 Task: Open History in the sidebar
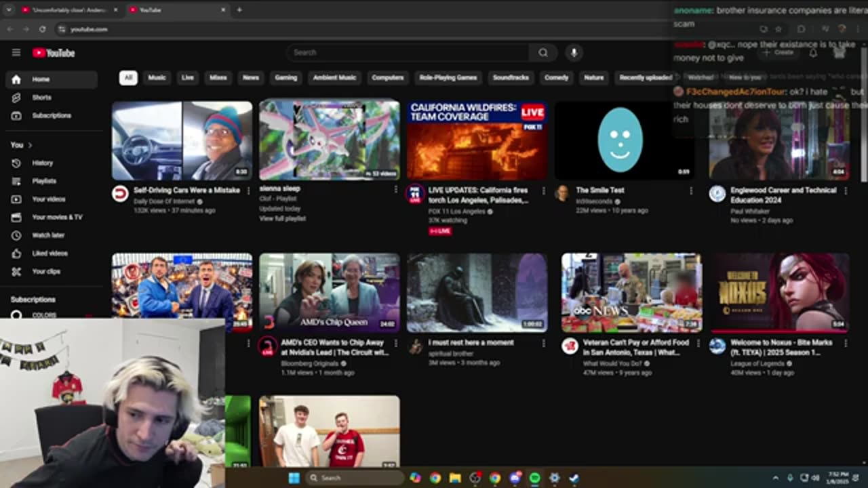click(x=52, y=163)
